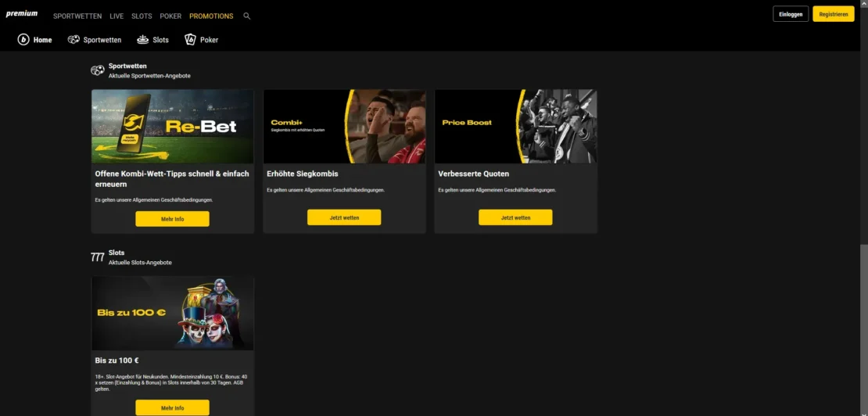Switch to the Home tab

point(35,40)
